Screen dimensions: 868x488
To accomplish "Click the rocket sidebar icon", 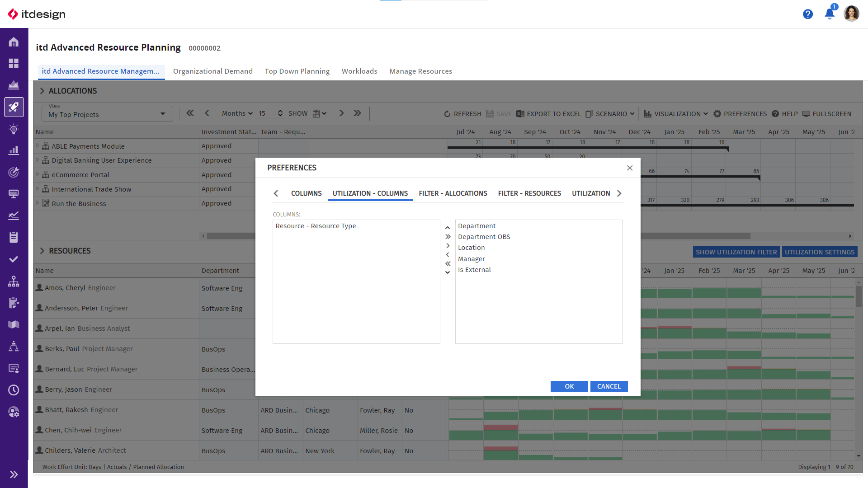I will [x=14, y=107].
